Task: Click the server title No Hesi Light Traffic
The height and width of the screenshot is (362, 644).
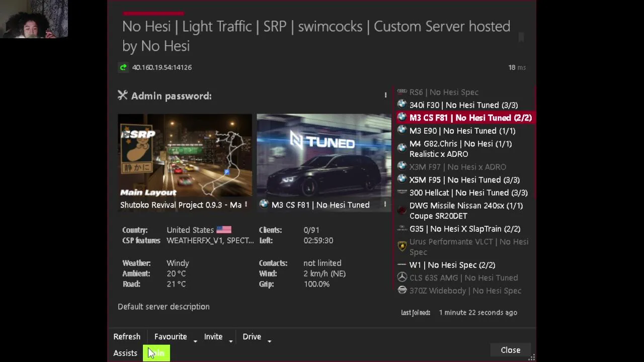Action: pos(316,36)
